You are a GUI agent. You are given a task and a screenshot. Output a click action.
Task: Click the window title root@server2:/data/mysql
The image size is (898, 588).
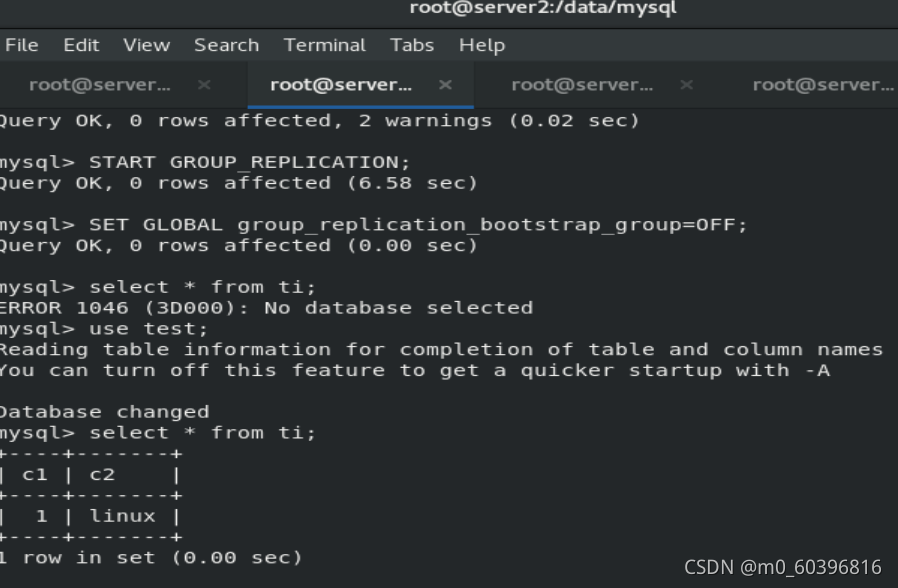543,7
